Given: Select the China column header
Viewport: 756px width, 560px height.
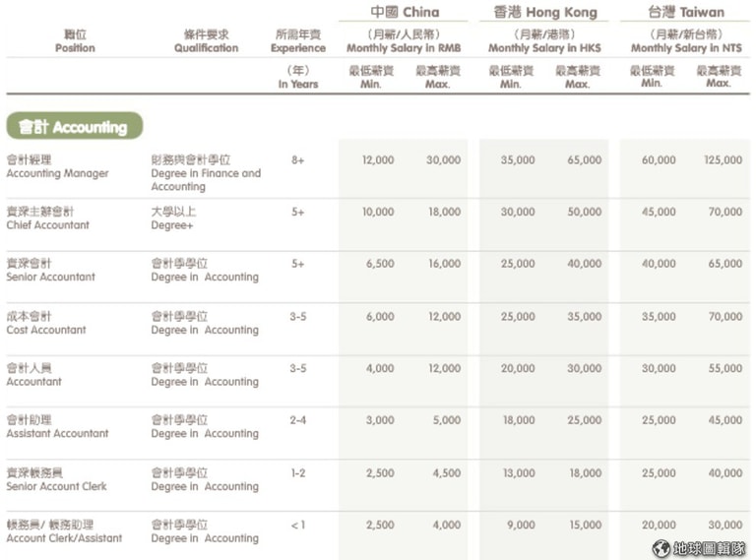Looking at the screenshot, I should pyautogui.click(x=405, y=12).
